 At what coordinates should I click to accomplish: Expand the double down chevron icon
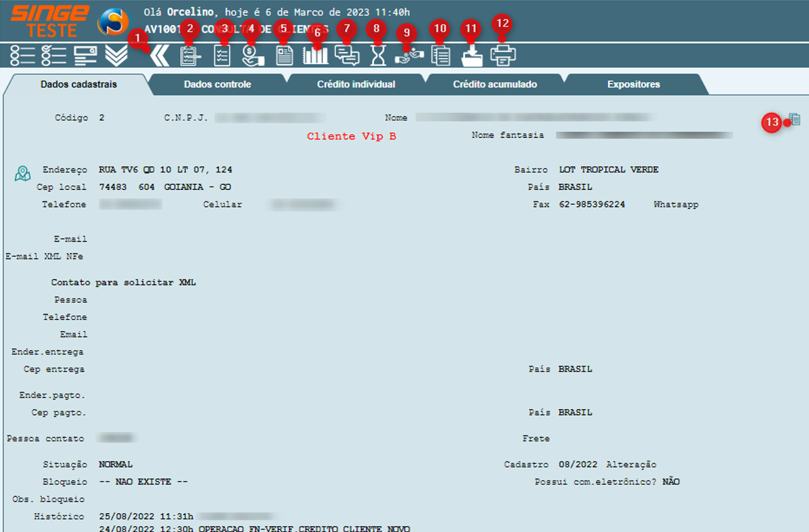point(116,55)
